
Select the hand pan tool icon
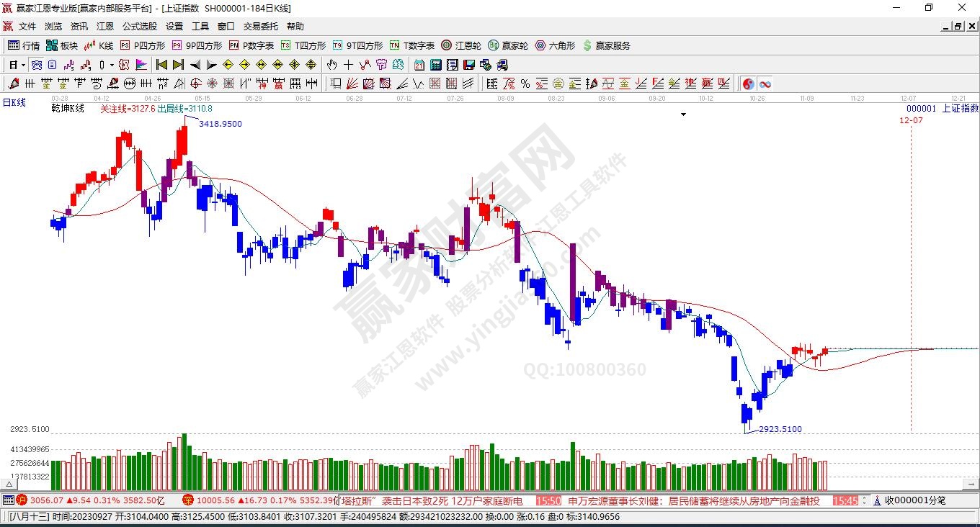pyautogui.click(x=331, y=65)
